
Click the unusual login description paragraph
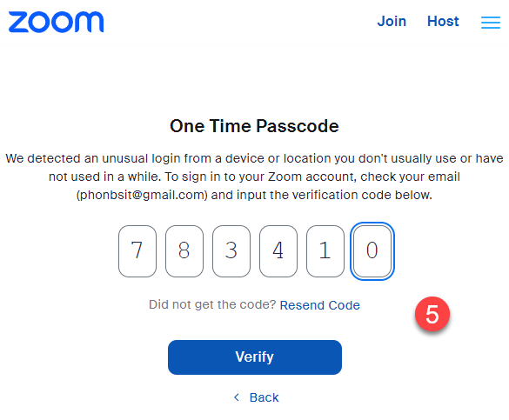click(254, 177)
